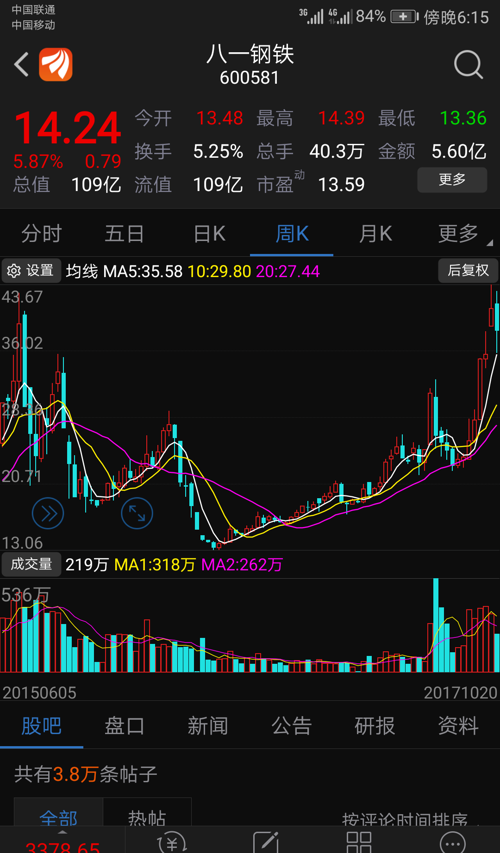Open the 按评论时间排序 sorting dropdown
Viewport: 500px width, 853px height.
(x=405, y=820)
